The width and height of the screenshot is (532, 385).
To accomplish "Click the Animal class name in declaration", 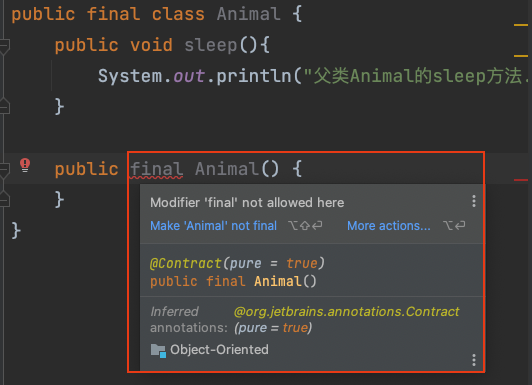I will click(249, 14).
